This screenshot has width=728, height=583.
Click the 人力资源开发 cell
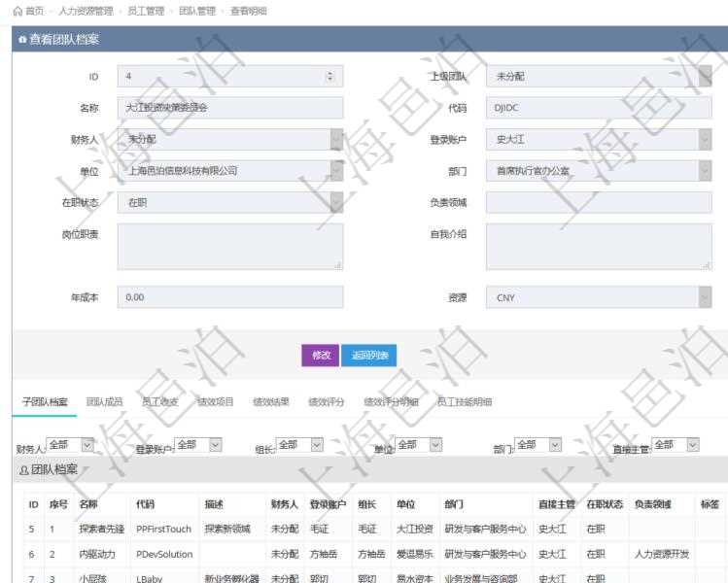pos(662,554)
